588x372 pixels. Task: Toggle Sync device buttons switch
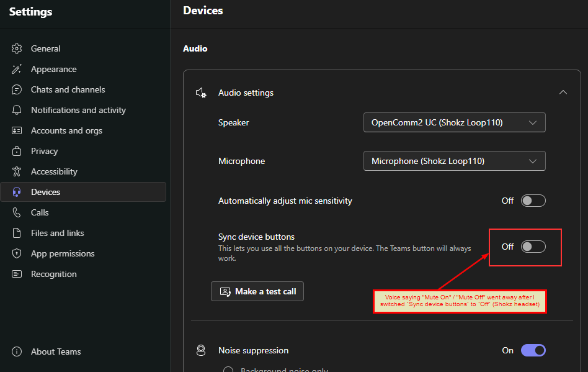tap(533, 247)
